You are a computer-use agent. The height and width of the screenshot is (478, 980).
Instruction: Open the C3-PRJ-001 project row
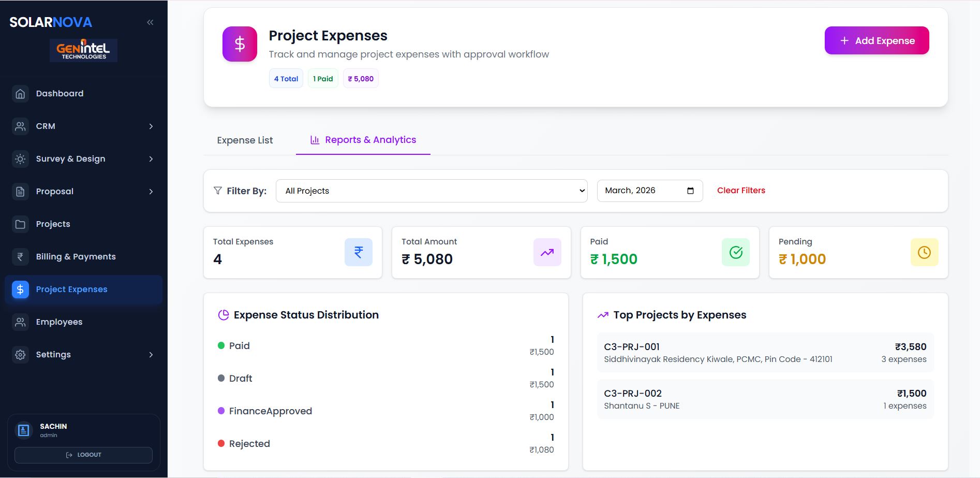pyautogui.click(x=765, y=353)
